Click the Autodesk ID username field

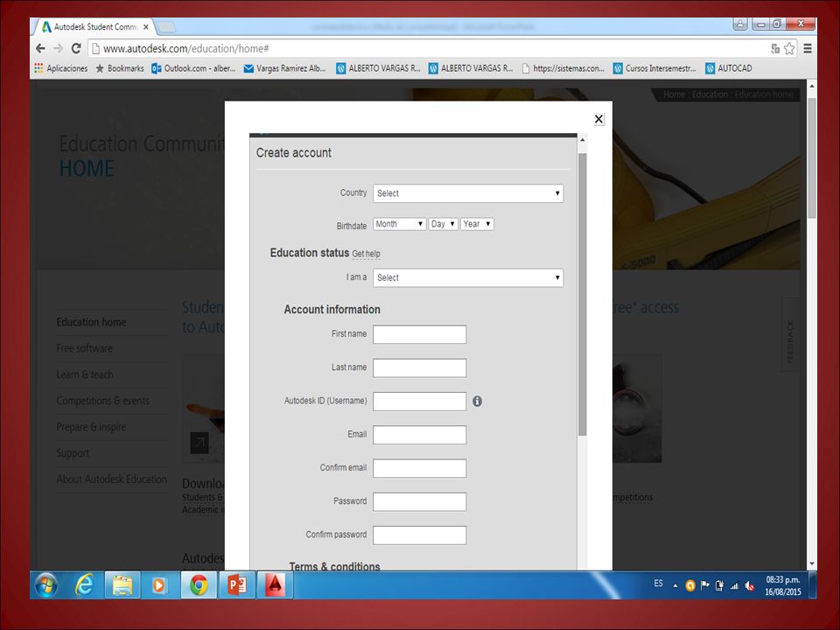[x=419, y=402]
